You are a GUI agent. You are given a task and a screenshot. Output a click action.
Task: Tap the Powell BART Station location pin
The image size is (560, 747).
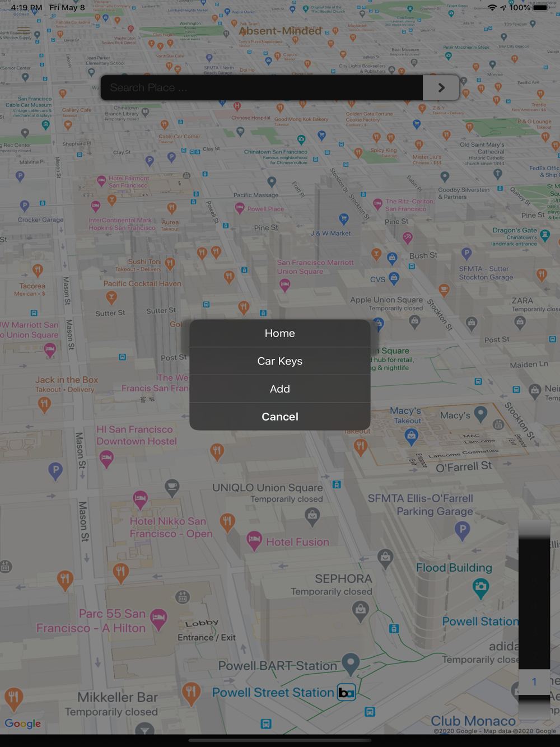click(x=351, y=664)
